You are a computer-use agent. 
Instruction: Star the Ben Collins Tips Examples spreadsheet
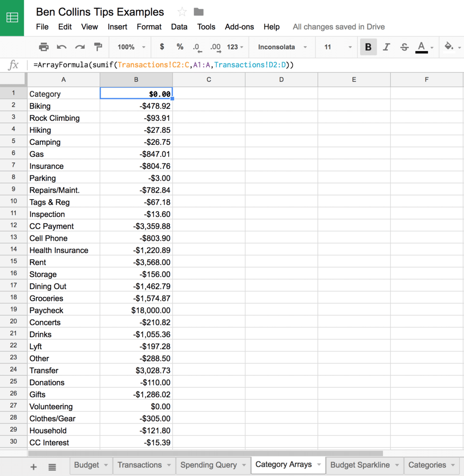(x=181, y=11)
